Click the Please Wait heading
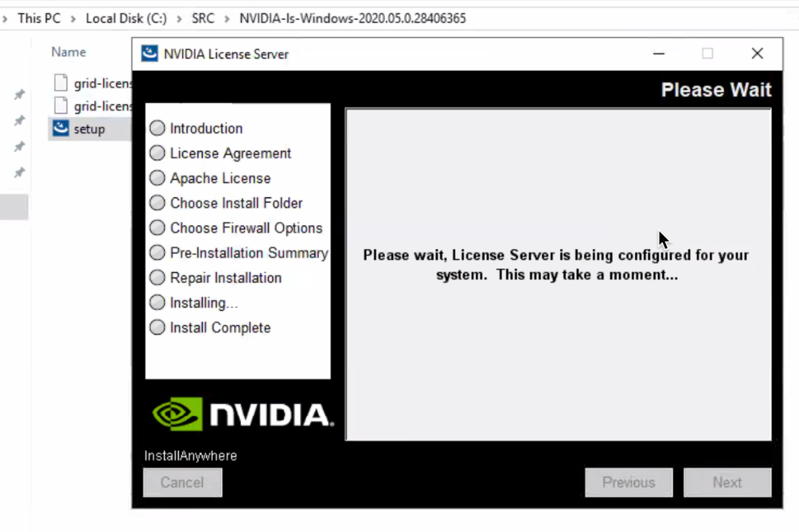Viewport: 799px width, 532px height. [716, 89]
